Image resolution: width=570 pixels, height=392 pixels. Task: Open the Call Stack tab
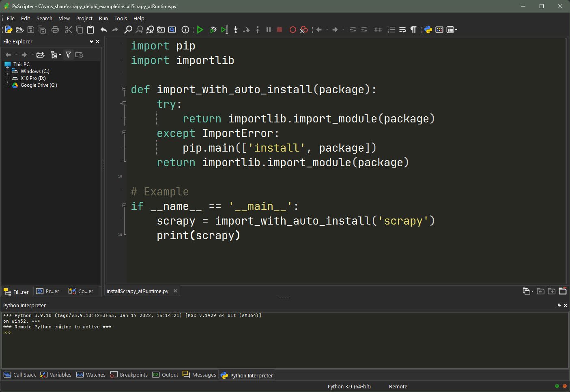(20, 375)
